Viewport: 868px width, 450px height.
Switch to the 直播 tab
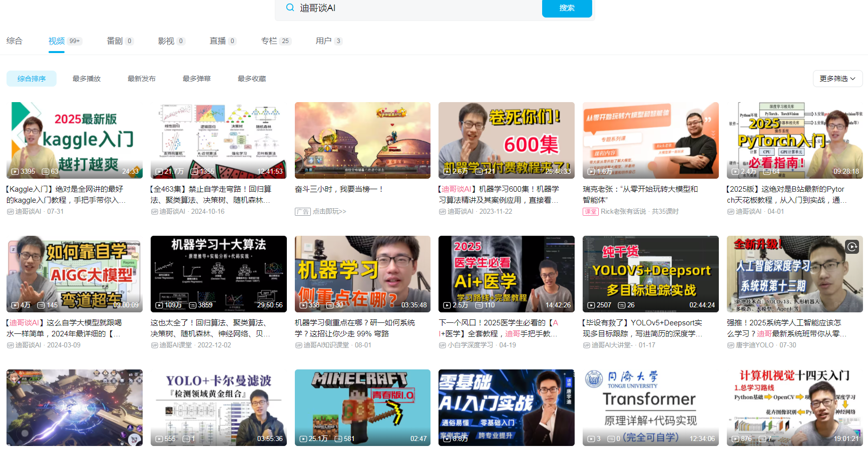coord(223,41)
